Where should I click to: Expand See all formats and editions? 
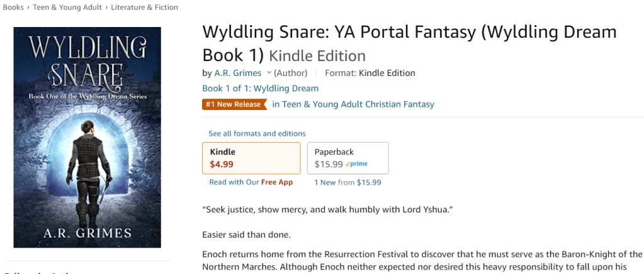point(257,133)
